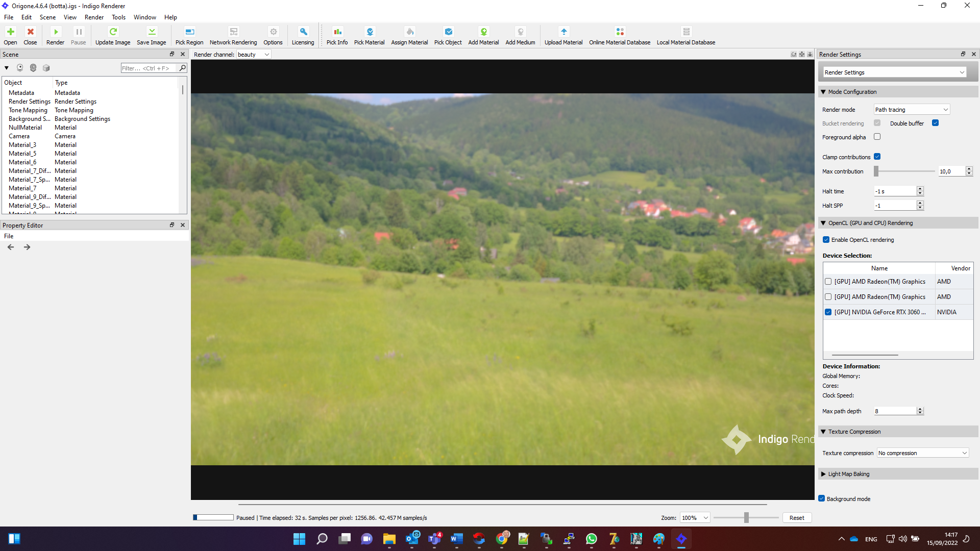Open the Scene menu
Screen dimensions: 980x551
[x=47, y=17]
